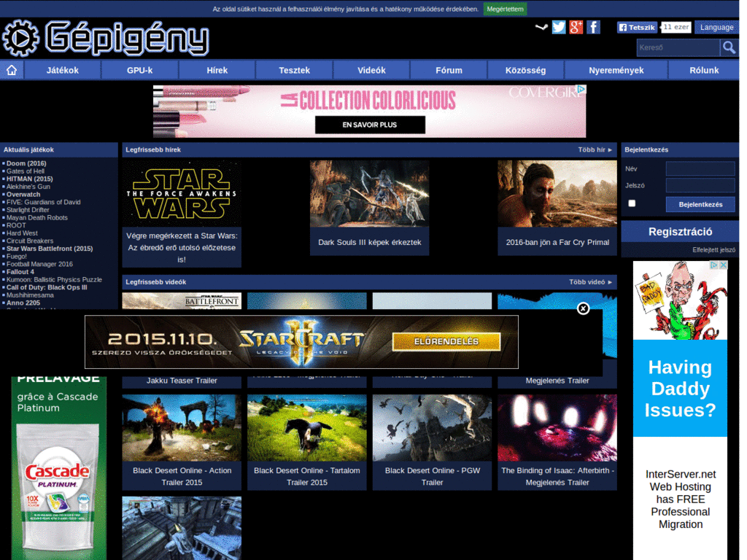Open Kumoon: Ballistic Physics Puzzle link
The width and height of the screenshot is (747, 560).
54,279
